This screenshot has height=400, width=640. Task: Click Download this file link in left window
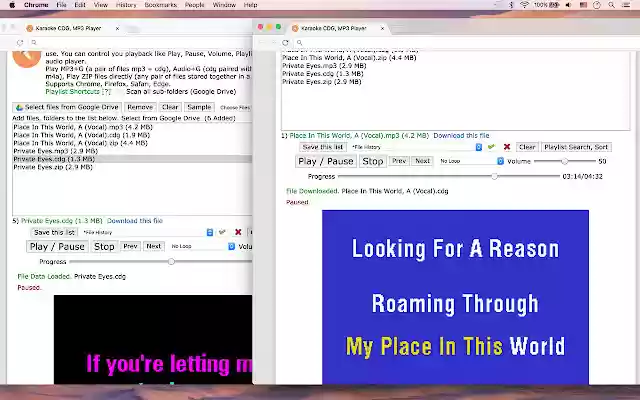[x=135, y=220]
